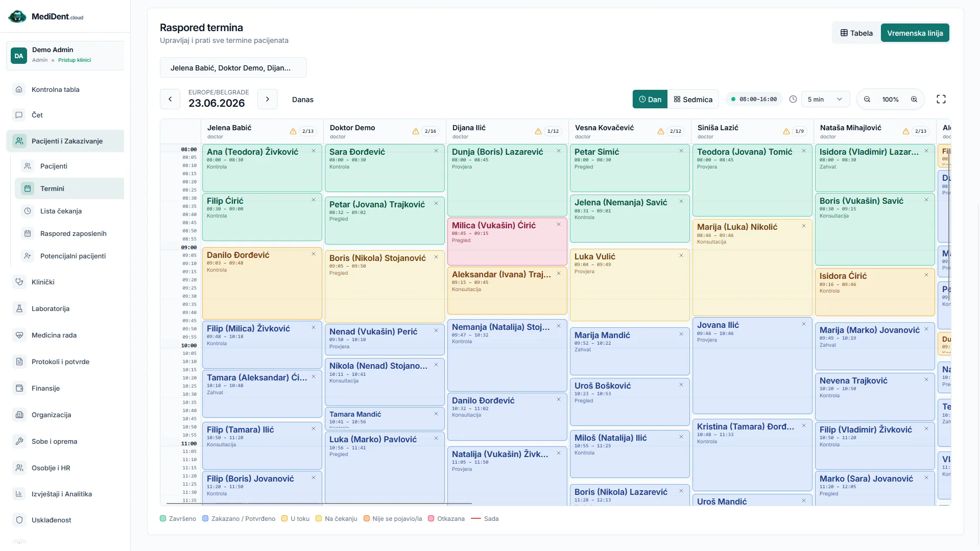Open Klinički stethoscope icon
The width and height of the screenshot is (980, 551).
click(19, 282)
